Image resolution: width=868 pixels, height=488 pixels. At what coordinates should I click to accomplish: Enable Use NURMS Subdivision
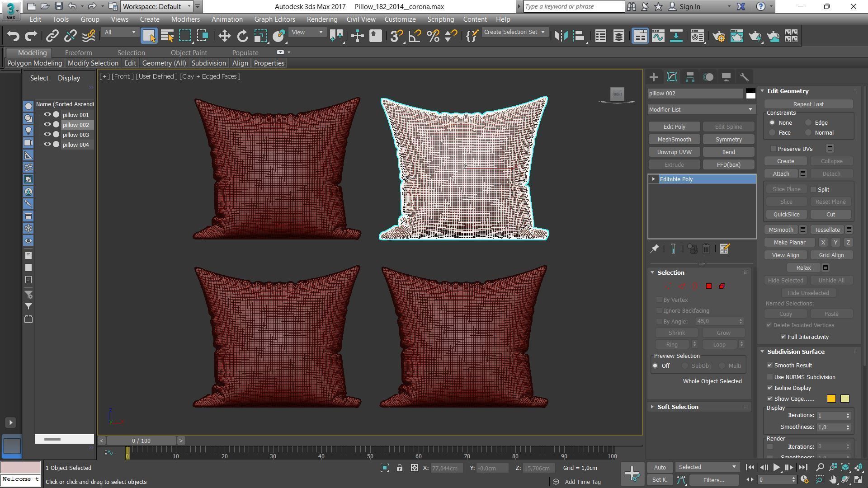point(770,377)
